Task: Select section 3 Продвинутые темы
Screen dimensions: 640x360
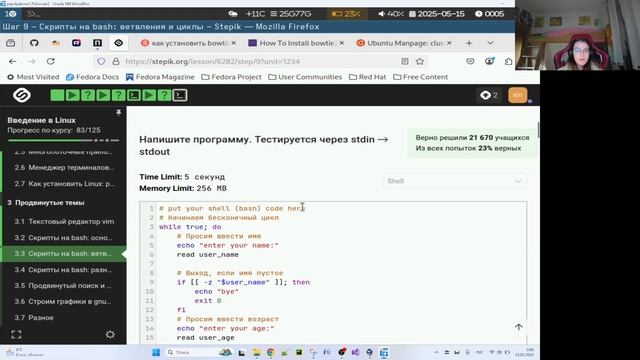Action: pos(46,202)
